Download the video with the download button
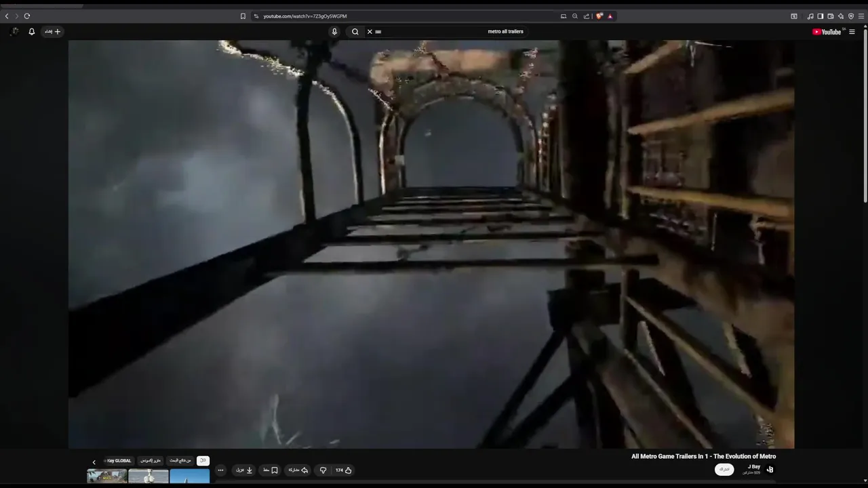Viewport: 868px width, 488px height. [244, 470]
